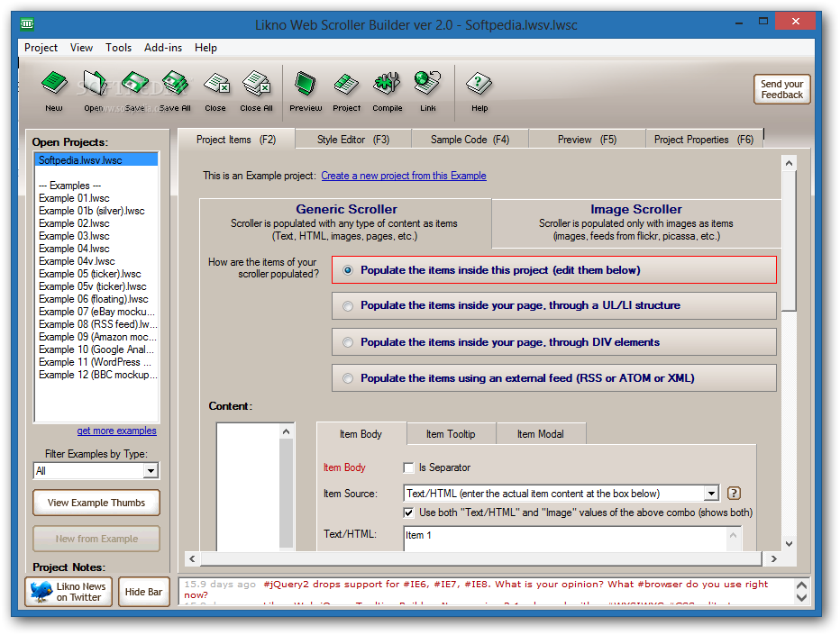Switch to Project Properties (F6) tab

pos(704,140)
